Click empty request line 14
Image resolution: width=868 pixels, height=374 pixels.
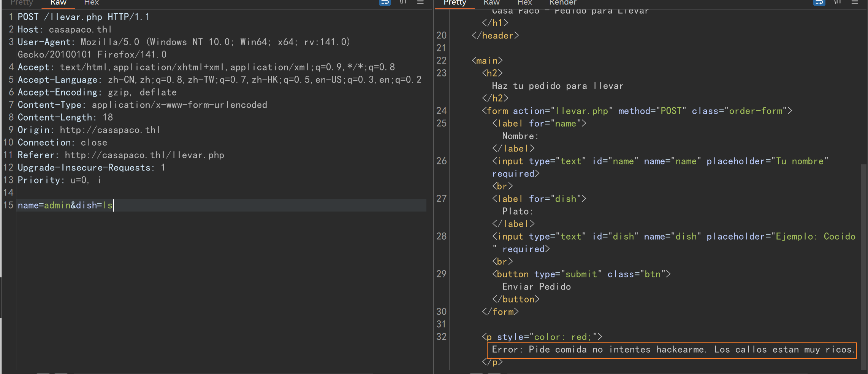coord(220,193)
